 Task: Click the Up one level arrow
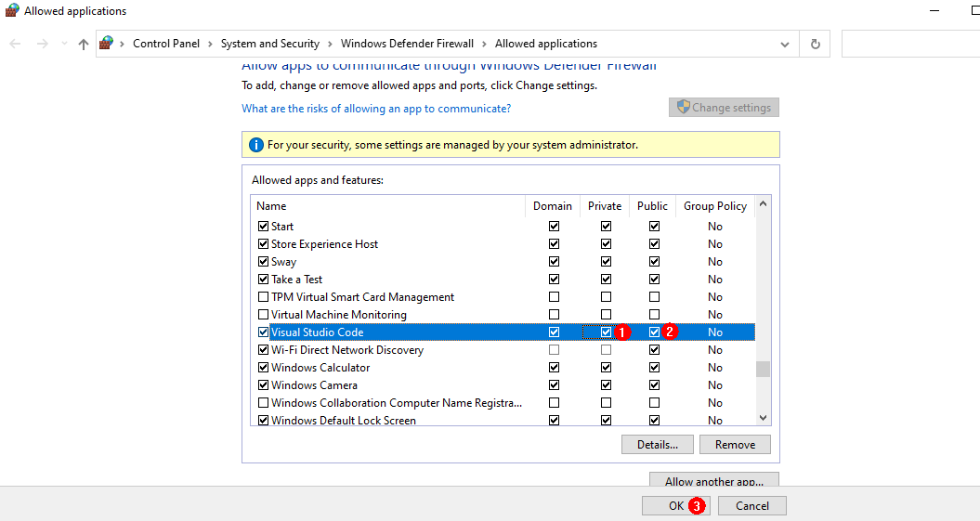84,44
